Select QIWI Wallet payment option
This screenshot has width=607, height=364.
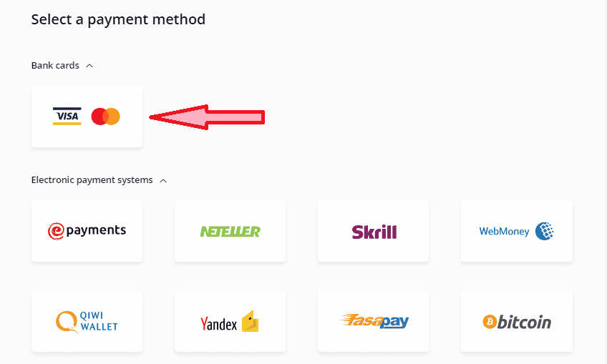point(87,321)
